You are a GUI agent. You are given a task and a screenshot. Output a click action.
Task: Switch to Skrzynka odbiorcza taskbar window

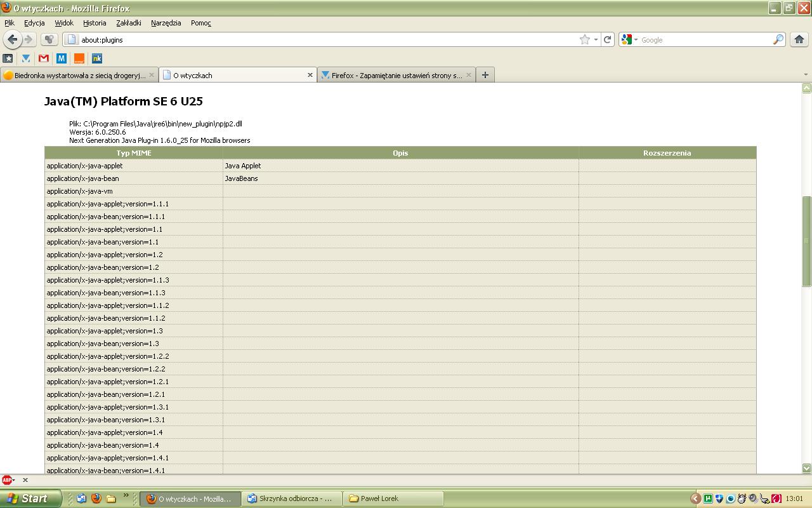coord(292,498)
